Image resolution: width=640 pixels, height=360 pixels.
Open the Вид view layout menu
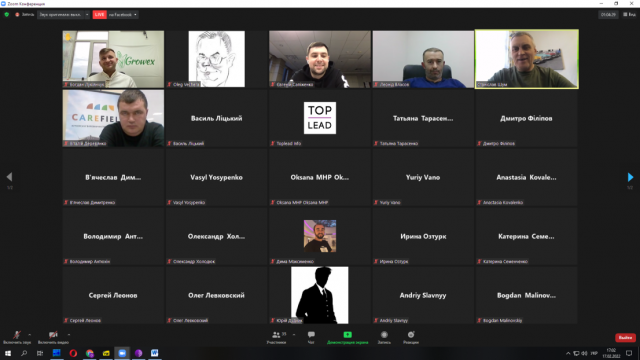629,15
